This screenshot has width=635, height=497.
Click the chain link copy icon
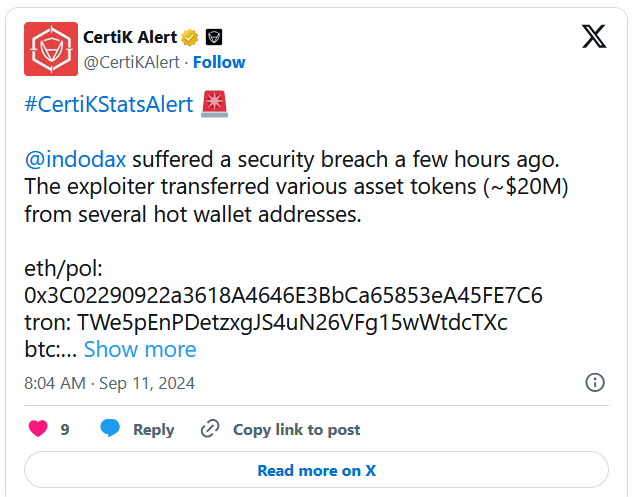210,429
